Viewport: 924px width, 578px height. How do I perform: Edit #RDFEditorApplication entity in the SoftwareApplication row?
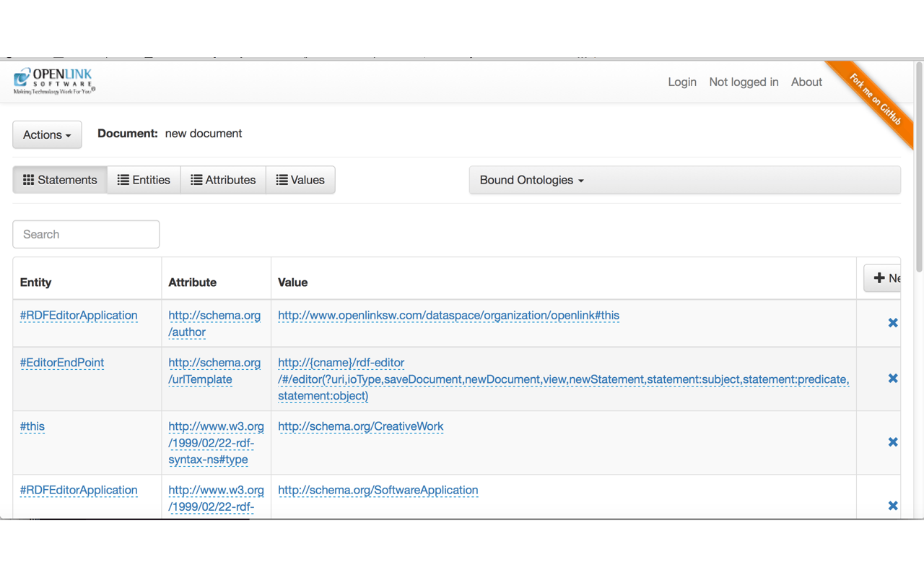(x=79, y=490)
